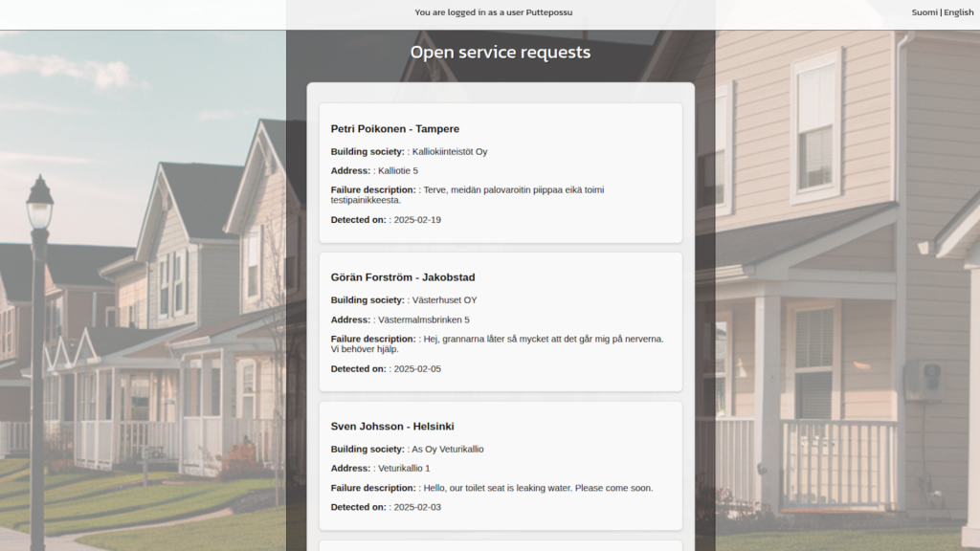Image resolution: width=980 pixels, height=551 pixels.
Task: Click detected date 2025-02-19
Action: [417, 220]
